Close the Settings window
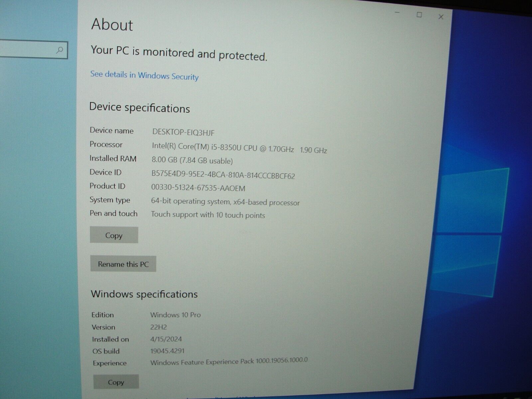This screenshot has width=532, height=399. point(441,17)
